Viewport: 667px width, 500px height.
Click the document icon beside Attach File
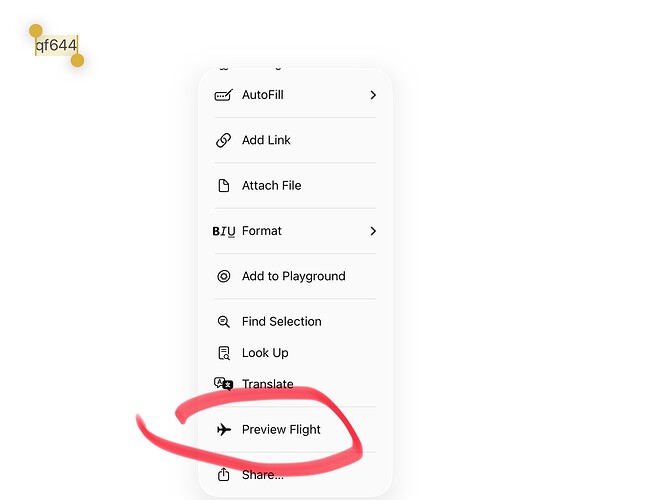(223, 185)
